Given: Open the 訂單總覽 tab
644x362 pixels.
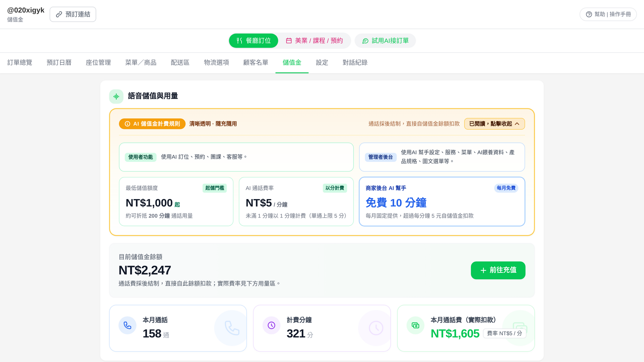Looking at the screenshot, I should pos(20,63).
